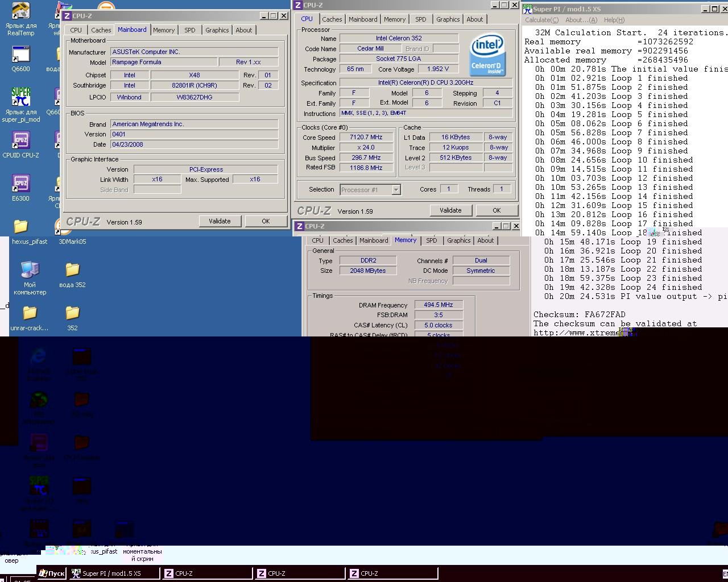Click the Intel Celeron 352 name field
Image resolution: width=728 pixels, height=582 pixels.
point(399,38)
